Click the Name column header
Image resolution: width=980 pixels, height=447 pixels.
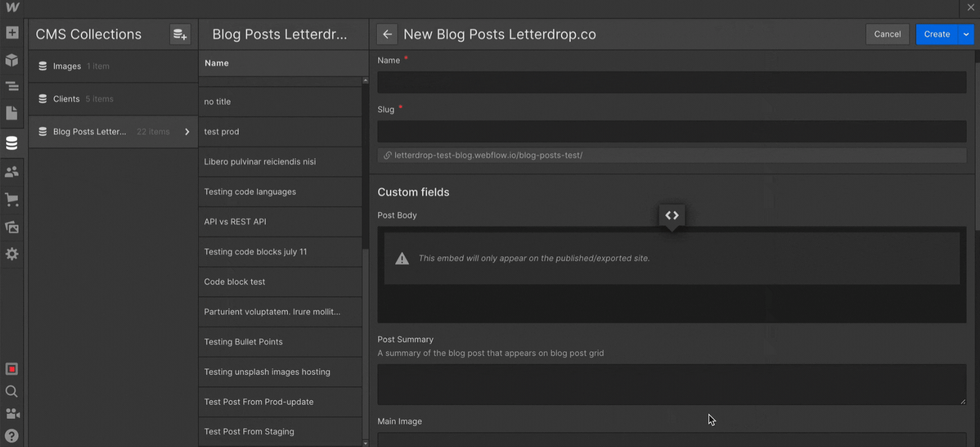pyautogui.click(x=217, y=63)
